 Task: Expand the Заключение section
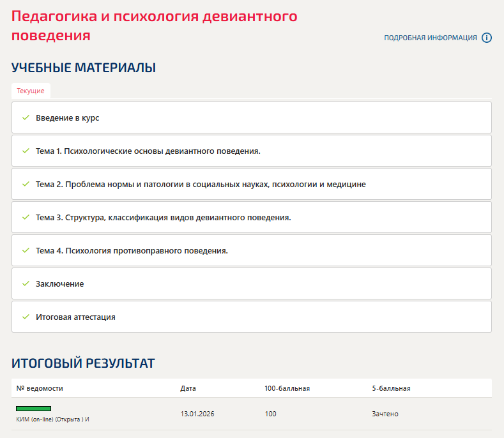click(x=59, y=283)
